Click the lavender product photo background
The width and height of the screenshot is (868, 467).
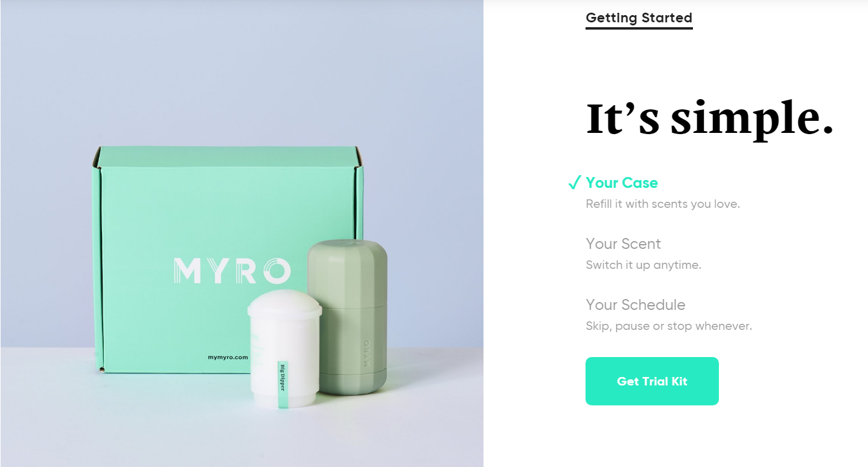[241, 72]
